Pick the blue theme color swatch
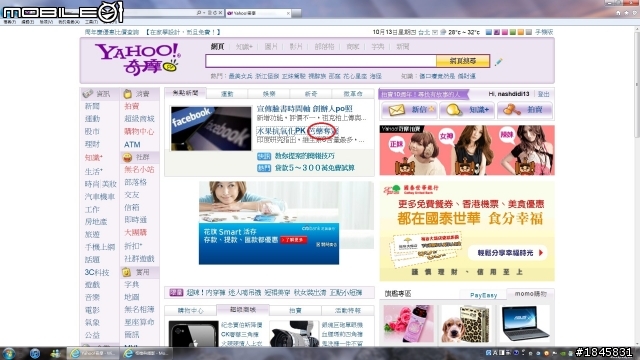 (489, 32)
